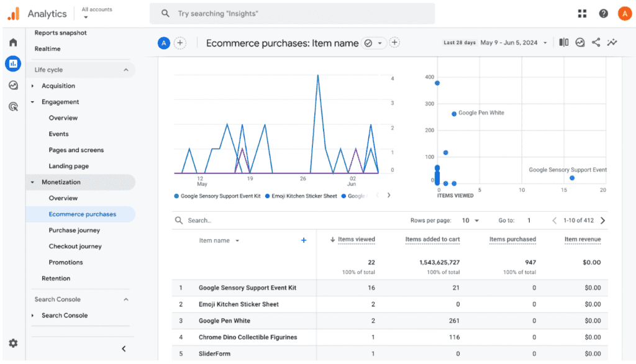Add filter with plus icon after title

tap(394, 42)
